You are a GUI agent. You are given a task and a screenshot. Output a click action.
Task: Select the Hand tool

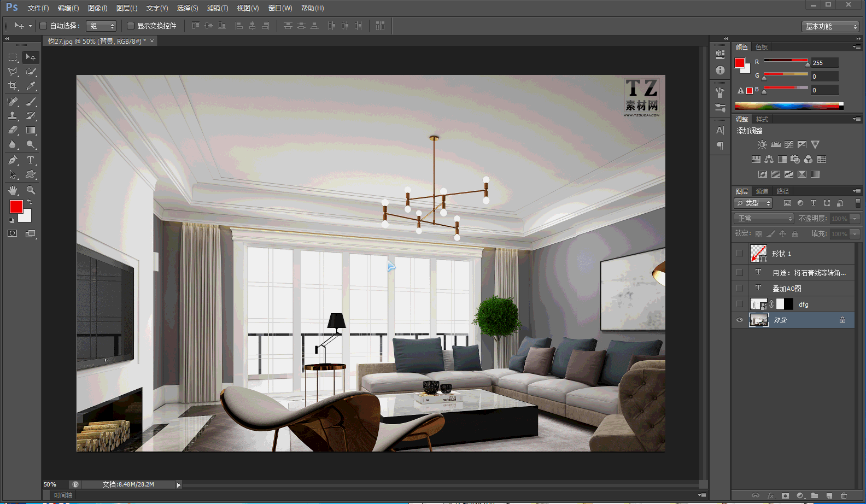[13, 190]
